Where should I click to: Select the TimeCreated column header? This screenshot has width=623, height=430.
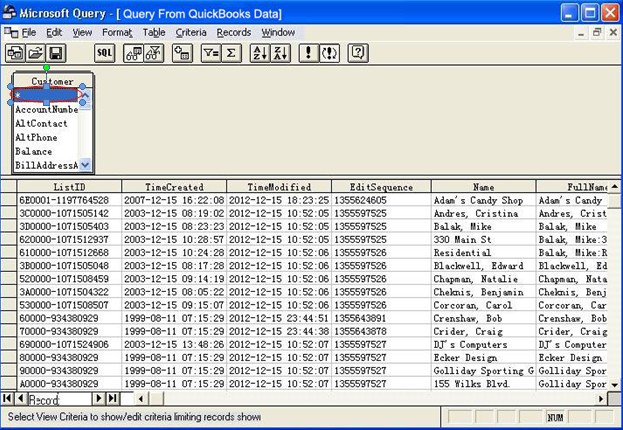click(174, 187)
